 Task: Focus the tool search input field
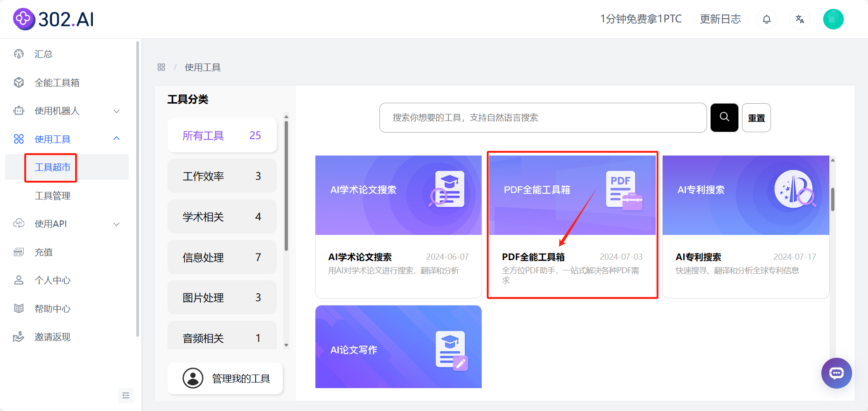tap(543, 118)
